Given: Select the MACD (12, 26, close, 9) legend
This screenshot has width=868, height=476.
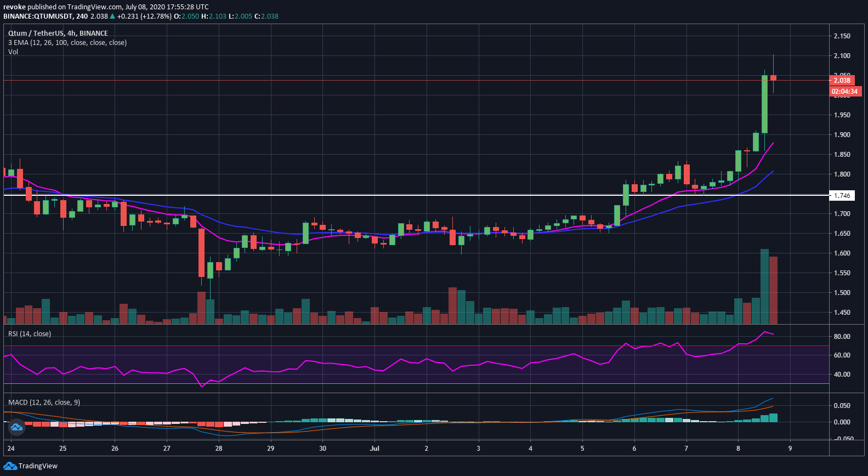Looking at the screenshot, I should [x=44, y=402].
